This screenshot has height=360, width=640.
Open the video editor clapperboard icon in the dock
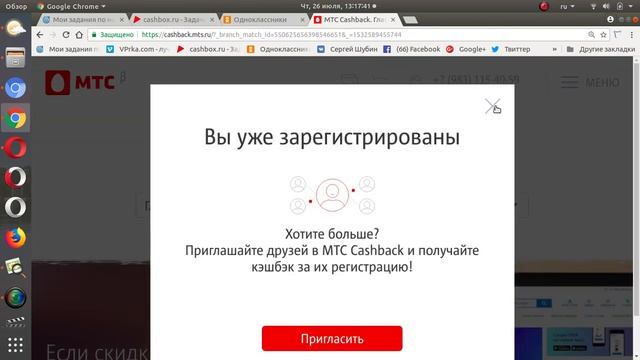pyautogui.click(x=15, y=322)
